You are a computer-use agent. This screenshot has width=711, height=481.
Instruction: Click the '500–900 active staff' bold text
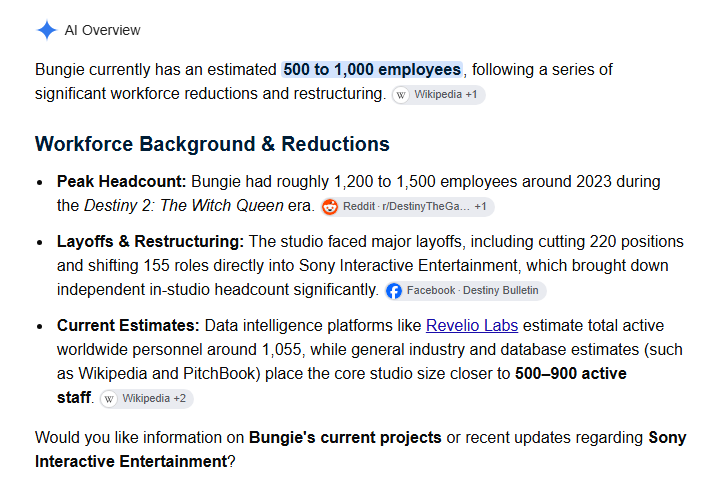coord(570,374)
